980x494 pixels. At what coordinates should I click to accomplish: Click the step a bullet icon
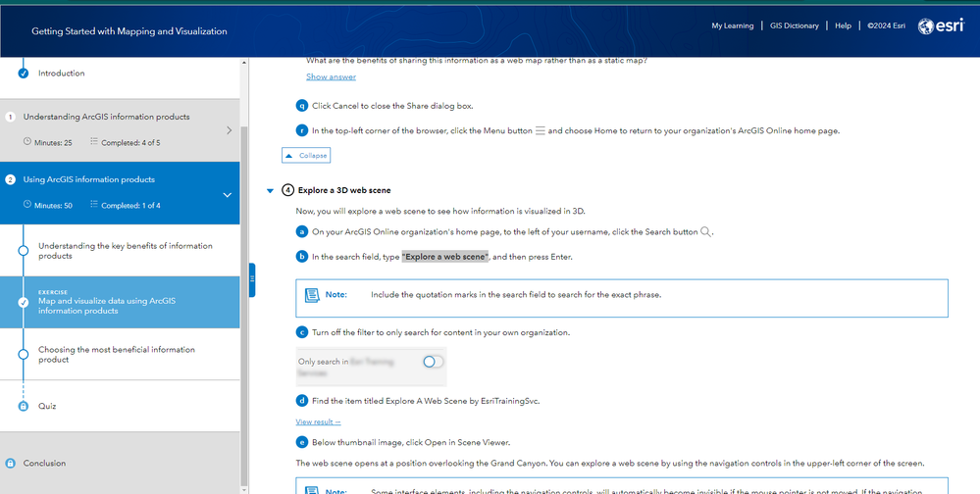pyautogui.click(x=302, y=231)
